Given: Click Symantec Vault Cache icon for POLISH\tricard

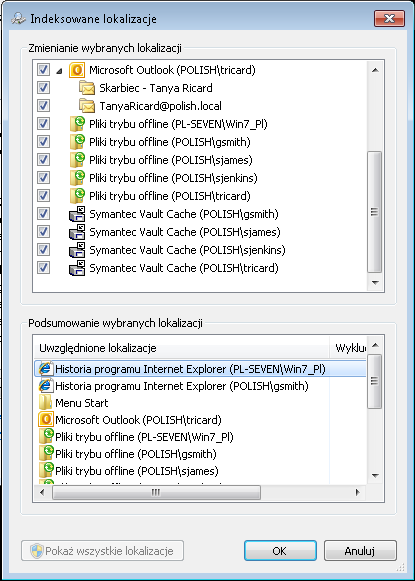Looking at the screenshot, I should (77, 268).
